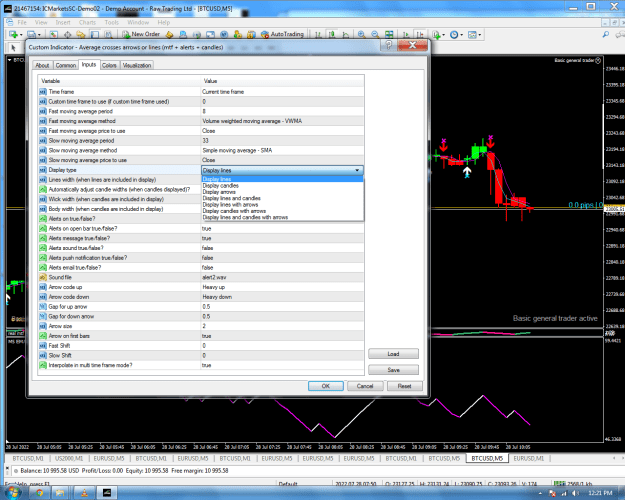625x500 pixels.
Task: Expand the Indicators dropdown arrow
Action: pos(444,35)
